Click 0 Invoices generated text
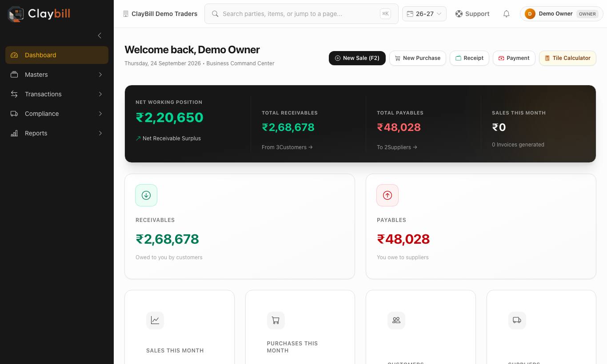Image resolution: width=607 pixels, height=364 pixels. pos(518,145)
